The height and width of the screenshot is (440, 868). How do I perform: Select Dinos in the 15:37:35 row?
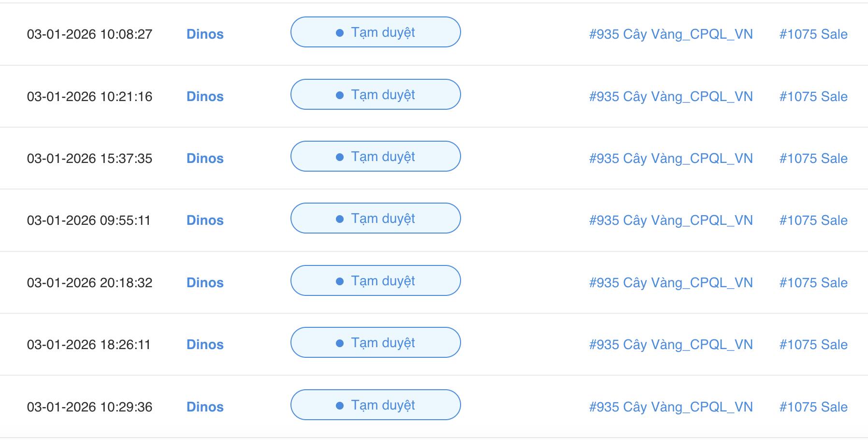pyautogui.click(x=205, y=158)
